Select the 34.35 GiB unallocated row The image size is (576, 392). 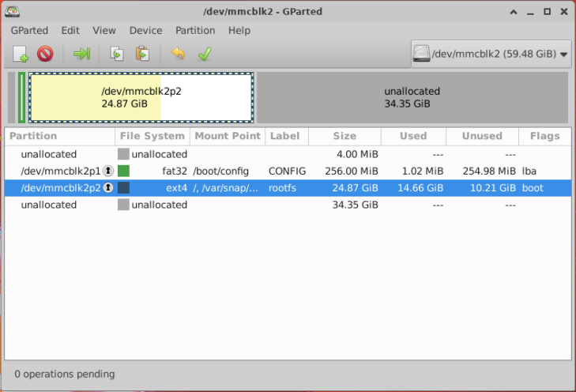pyautogui.click(x=288, y=205)
